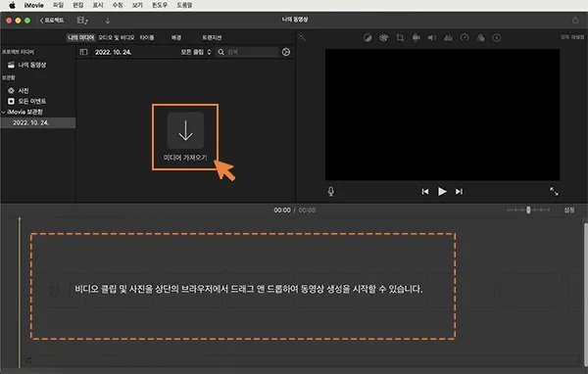Click the 미디어 가져오기 import media button
This screenshot has width=588, height=374.
tap(185, 137)
